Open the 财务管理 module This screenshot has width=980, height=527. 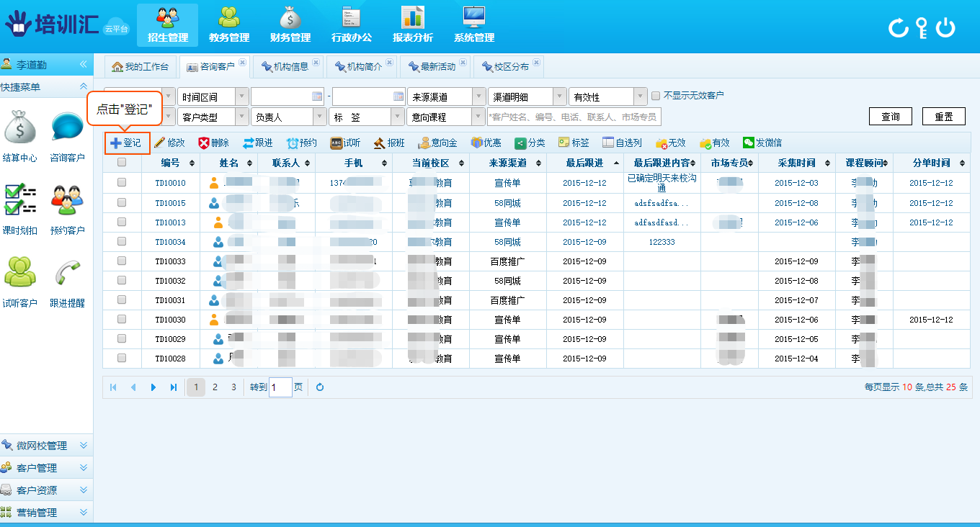(x=290, y=25)
